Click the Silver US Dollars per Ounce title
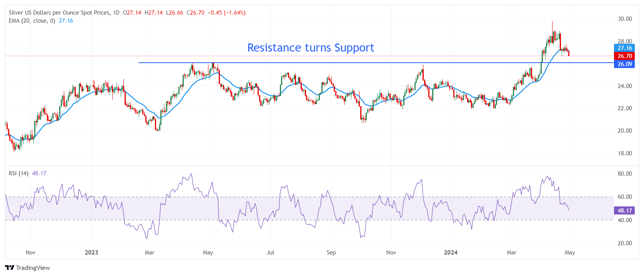Screen dimensions: 644x276 click(x=59, y=13)
